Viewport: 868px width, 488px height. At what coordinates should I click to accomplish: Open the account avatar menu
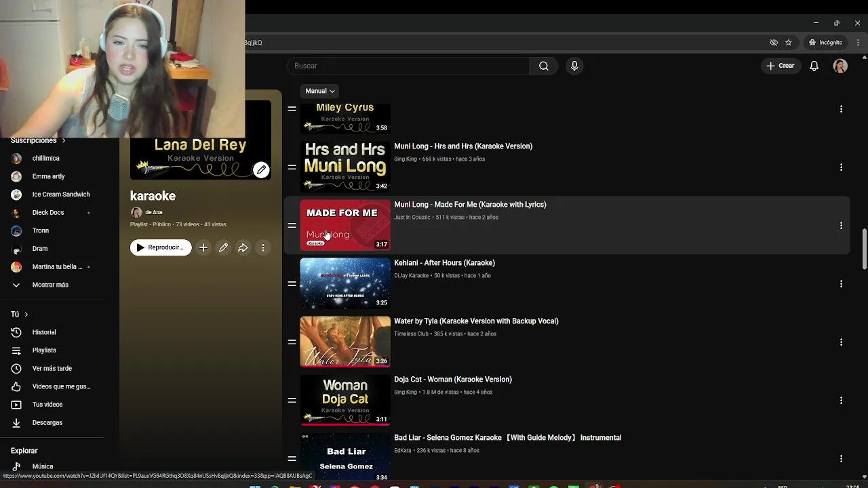point(840,66)
